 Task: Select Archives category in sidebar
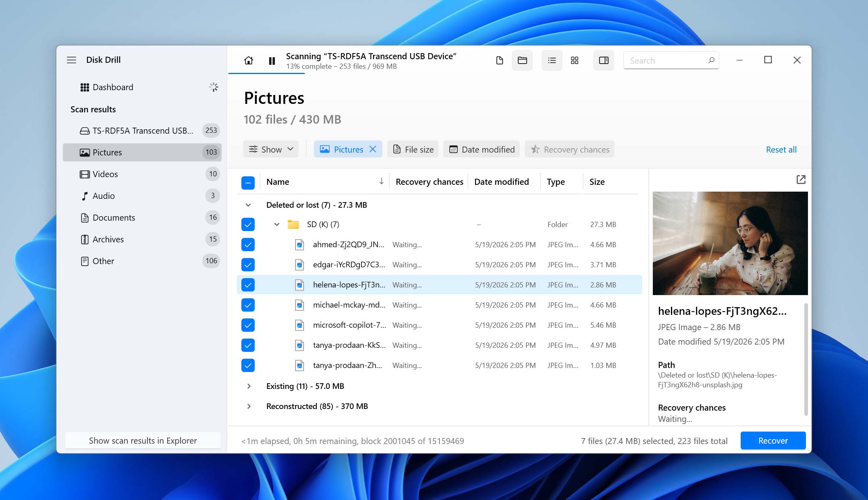(x=142, y=239)
